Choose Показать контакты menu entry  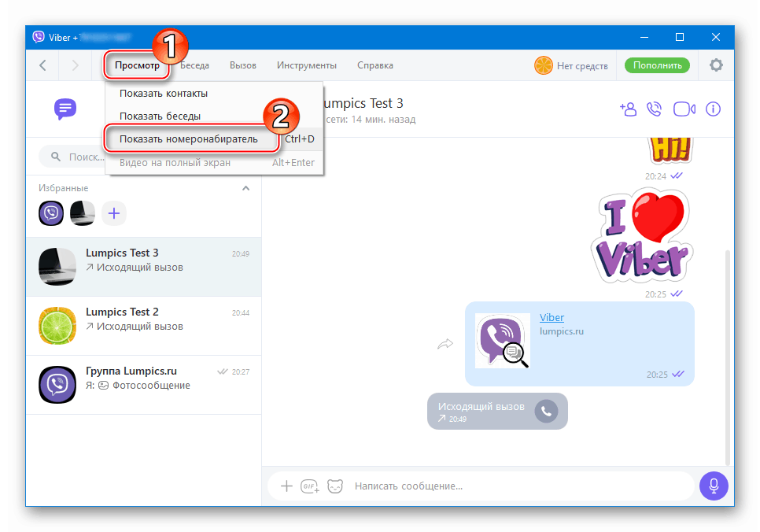162,93
